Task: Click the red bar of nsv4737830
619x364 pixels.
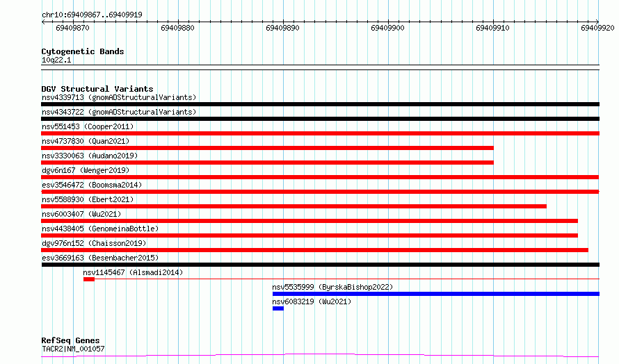Action: click(267, 148)
